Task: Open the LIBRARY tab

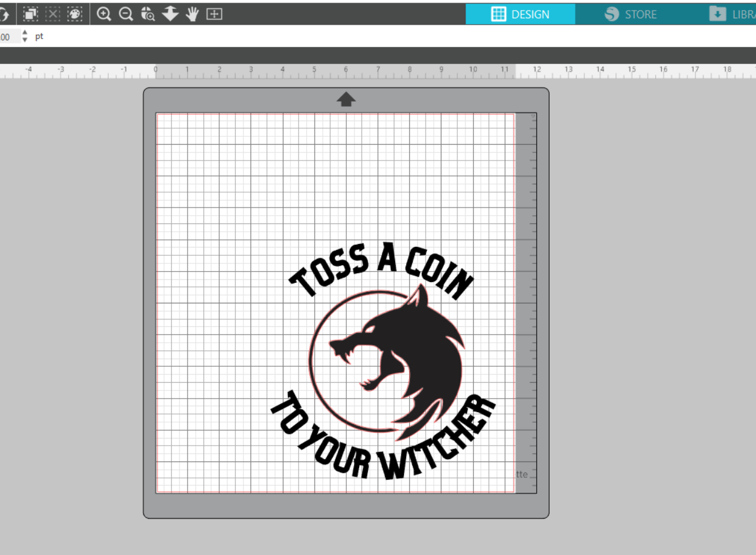Action: (x=732, y=14)
